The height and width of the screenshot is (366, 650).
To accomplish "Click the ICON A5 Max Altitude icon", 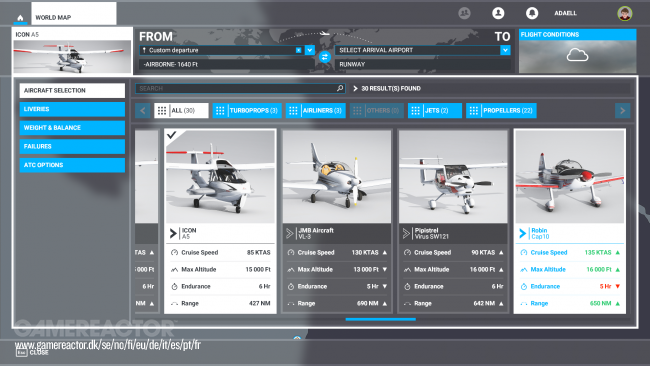I will (x=175, y=269).
